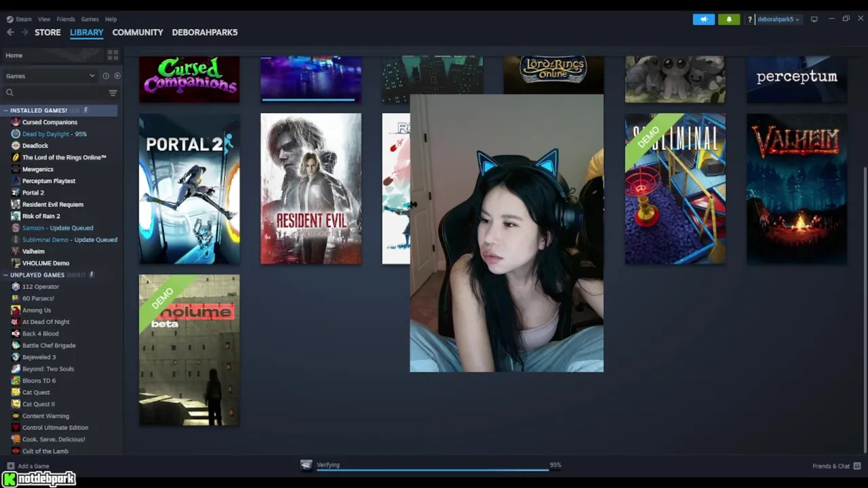The image size is (868, 488).
Task: Select the LIBRARY tab
Action: (87, 32)
